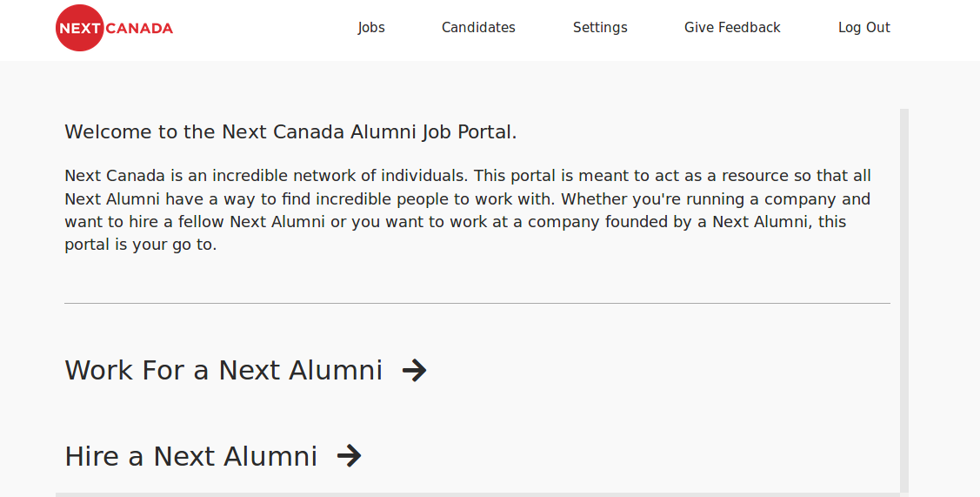Select Give Feedback in the navigation bar

point(732,28)
